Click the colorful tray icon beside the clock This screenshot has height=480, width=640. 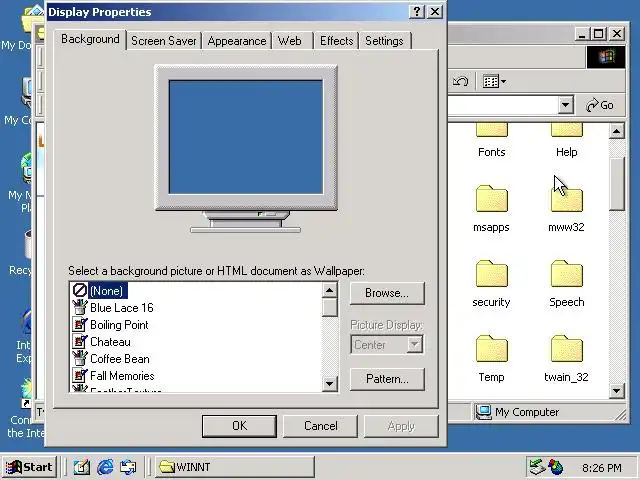556,467
